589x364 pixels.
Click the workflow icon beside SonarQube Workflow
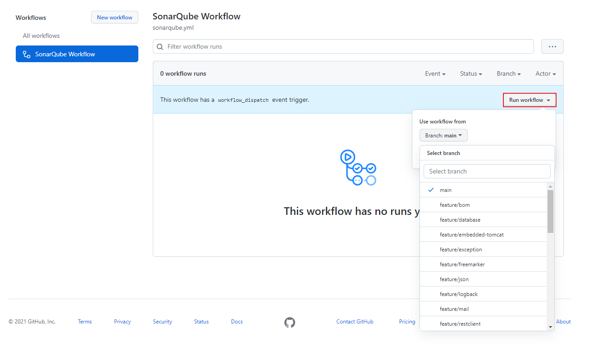[x=27, y=54]
